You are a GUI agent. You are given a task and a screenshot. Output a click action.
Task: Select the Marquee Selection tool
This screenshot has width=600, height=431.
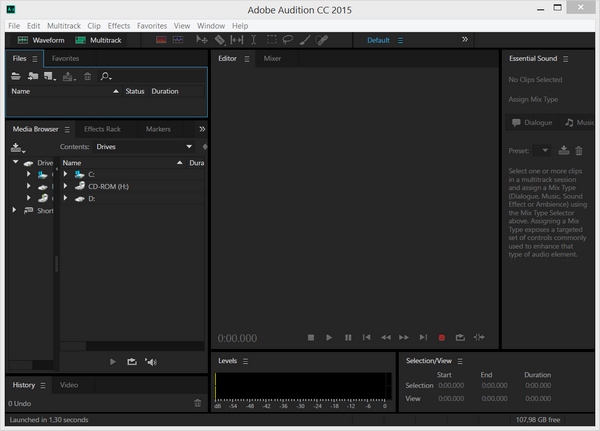[x=271, y=40]
